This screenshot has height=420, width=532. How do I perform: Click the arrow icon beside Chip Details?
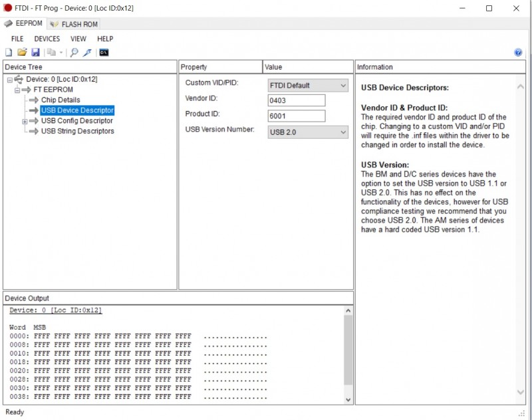(x=34, y=100)
